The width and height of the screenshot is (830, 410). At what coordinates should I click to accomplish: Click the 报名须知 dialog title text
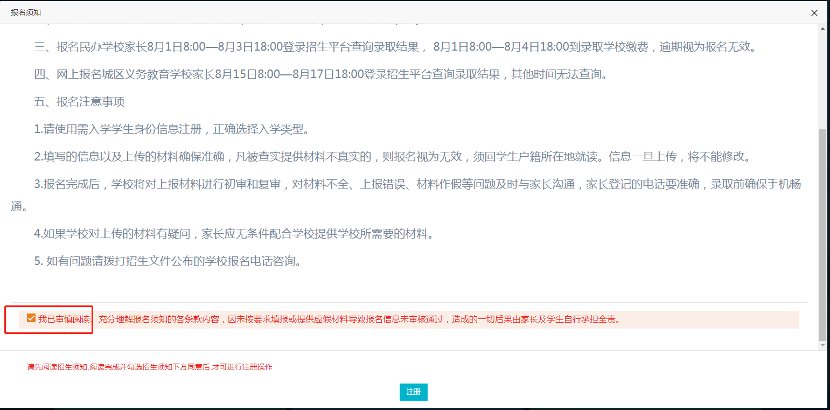pos(26,13)
